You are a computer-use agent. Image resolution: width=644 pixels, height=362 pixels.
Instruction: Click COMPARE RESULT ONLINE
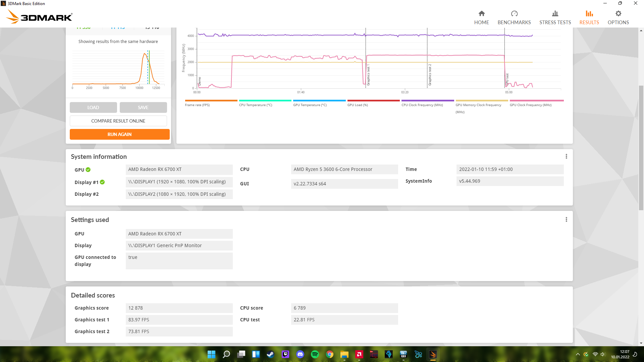(118, 121)
